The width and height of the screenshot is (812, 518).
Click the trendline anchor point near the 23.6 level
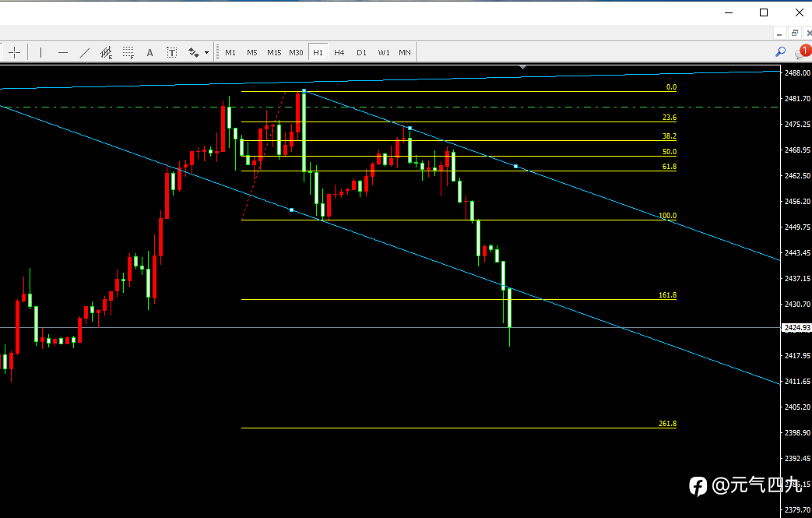click(410, 128)
